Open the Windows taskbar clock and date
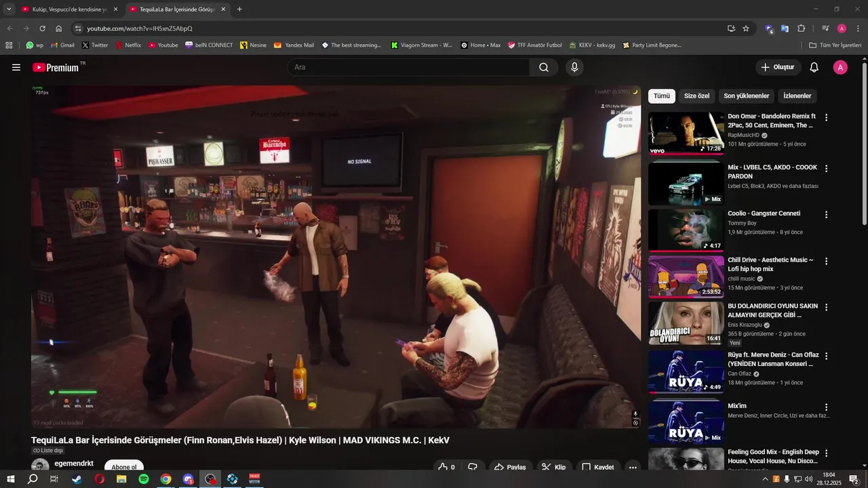 tap(829, 479)
